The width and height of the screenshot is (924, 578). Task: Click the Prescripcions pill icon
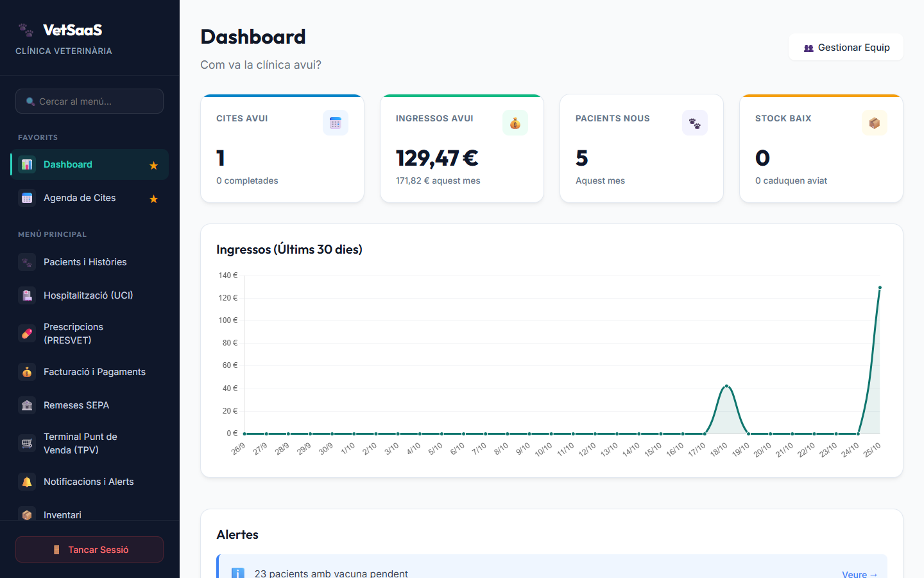click(27, 333)
